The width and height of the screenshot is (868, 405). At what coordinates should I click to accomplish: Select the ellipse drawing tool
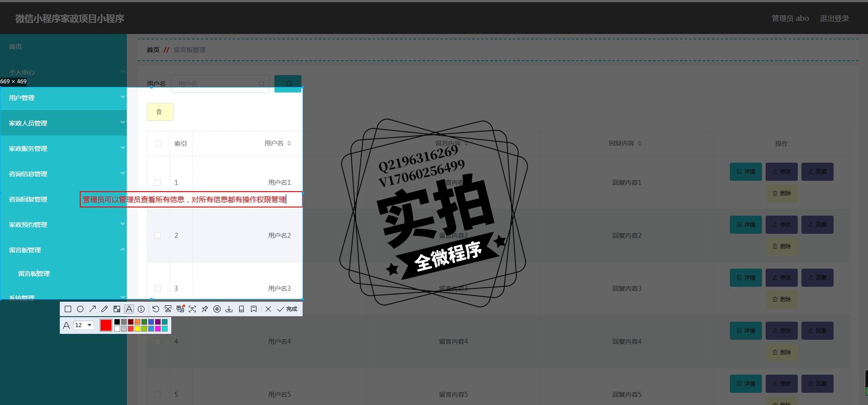pyautogui.click(x=80, y=309)
